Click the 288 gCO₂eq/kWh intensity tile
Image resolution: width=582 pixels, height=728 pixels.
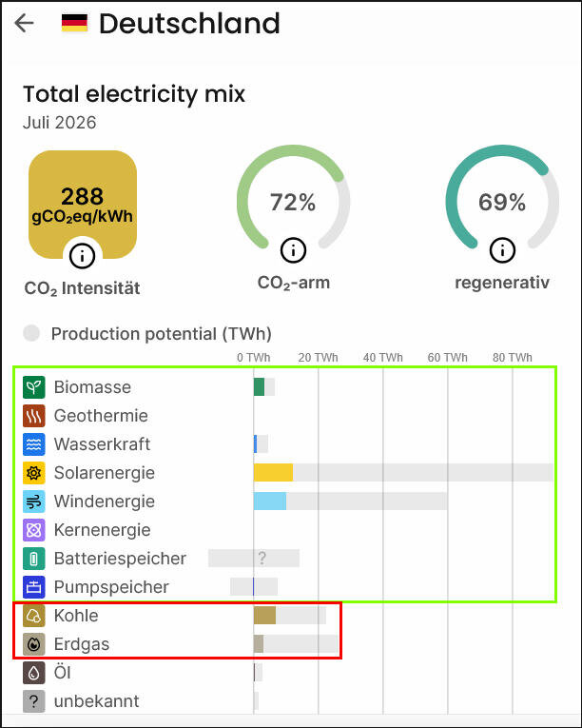tap(83, 205)
